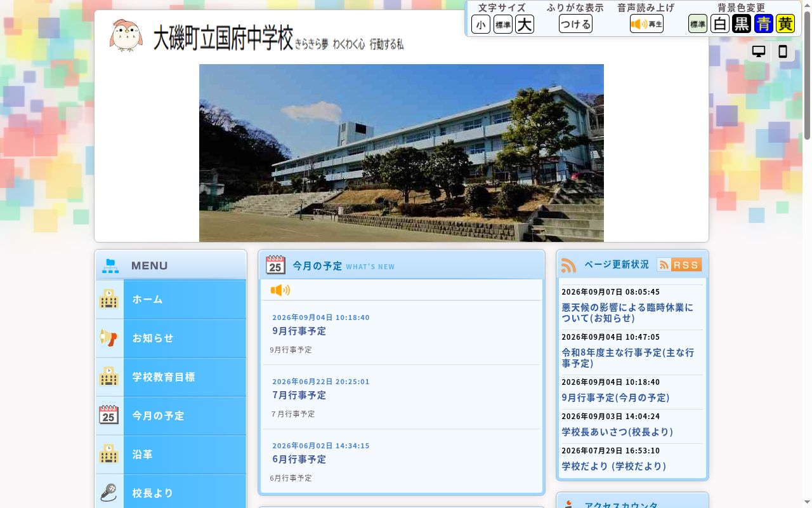812x508 pixels.
Task: Open 学校長あいさつ(校長より) link
Action: (x=617, y=432)
